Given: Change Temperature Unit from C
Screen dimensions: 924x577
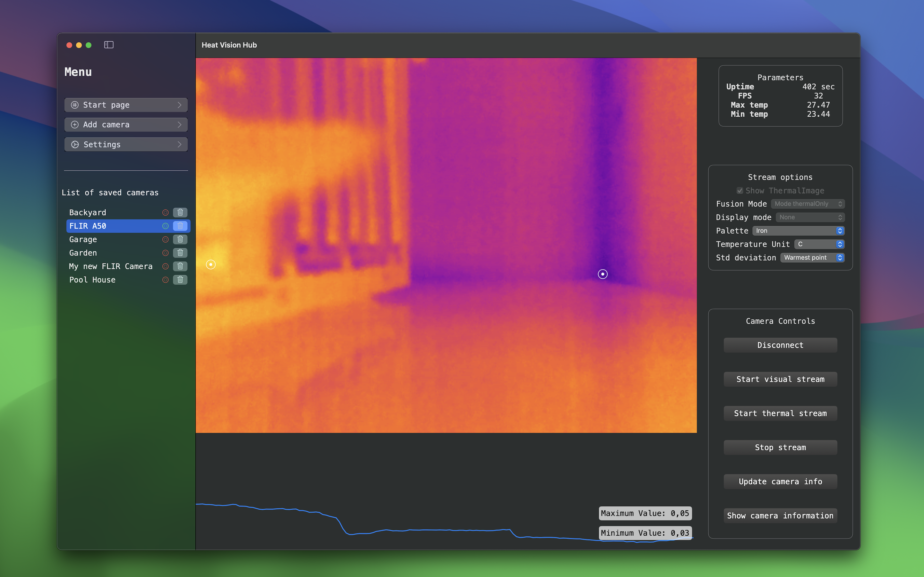Looking at the screenshot, I should (x=818, y=244).
